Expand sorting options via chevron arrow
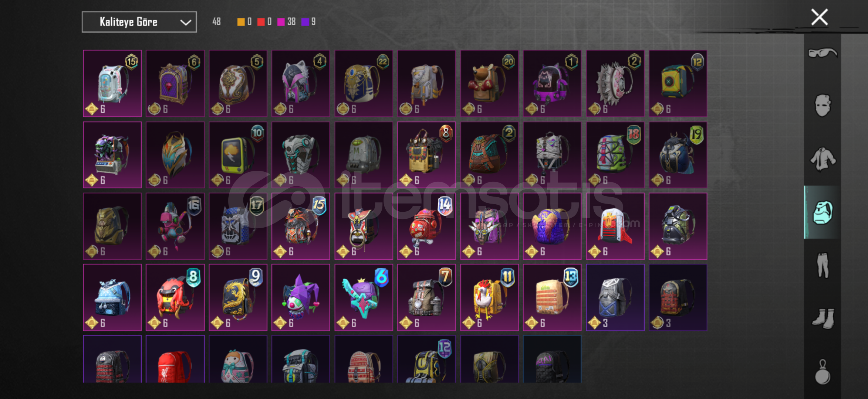This screenshot has height=399, width=868. click(185, 23)
